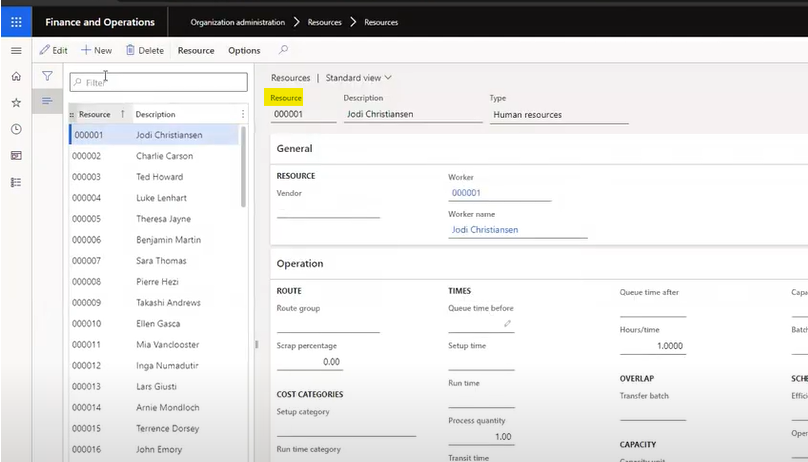The width and height of the screenshot is (808, 462).
Task: Select row 000013 Lars Giusti
Action: click(x=154, y=386)
